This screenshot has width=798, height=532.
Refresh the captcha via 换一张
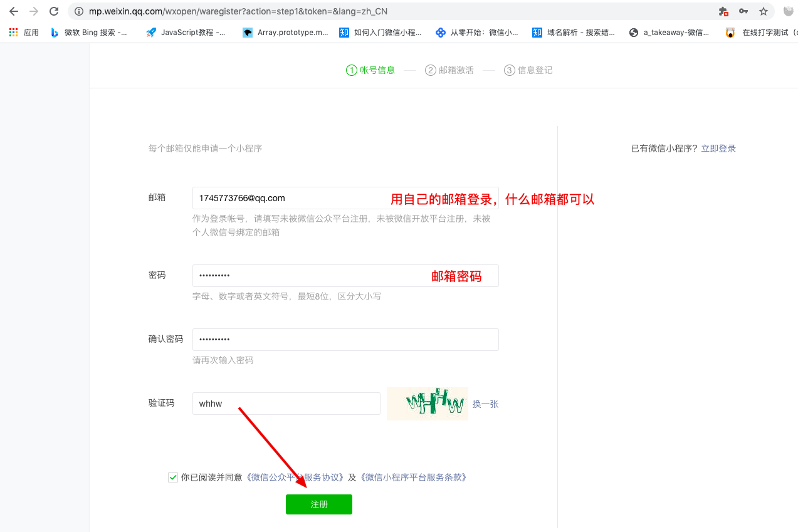485,404
